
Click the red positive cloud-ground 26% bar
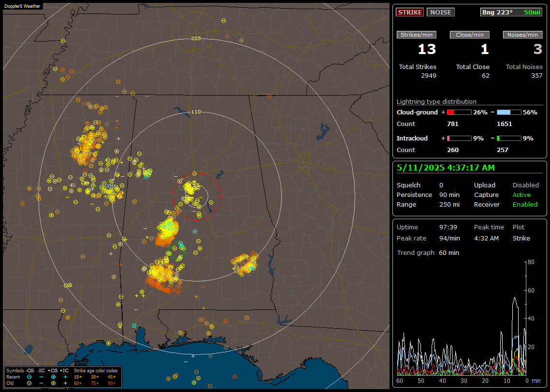(459, 112)
